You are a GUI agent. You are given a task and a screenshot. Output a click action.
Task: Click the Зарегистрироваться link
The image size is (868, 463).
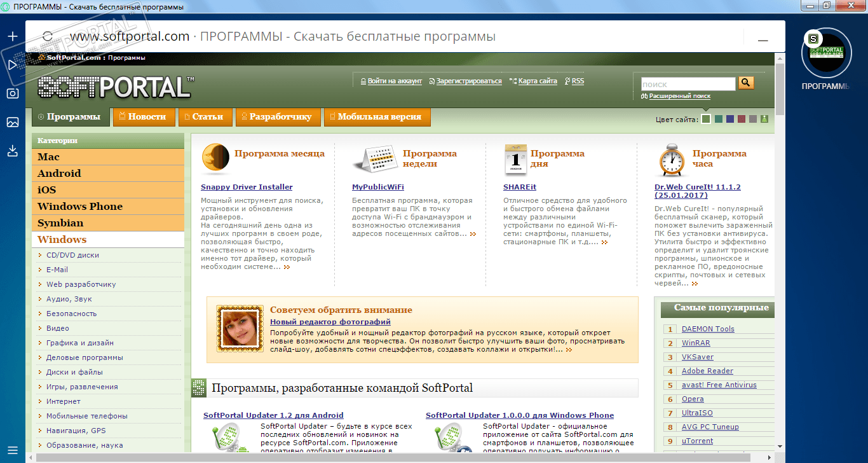pyautogui.click(x=469, y=81)
